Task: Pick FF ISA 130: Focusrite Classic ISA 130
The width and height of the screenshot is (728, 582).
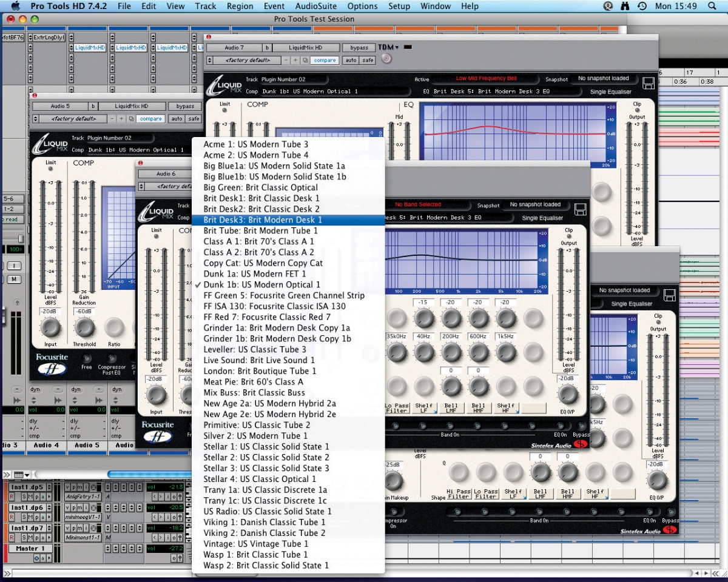Action: [x=288, y=306]
